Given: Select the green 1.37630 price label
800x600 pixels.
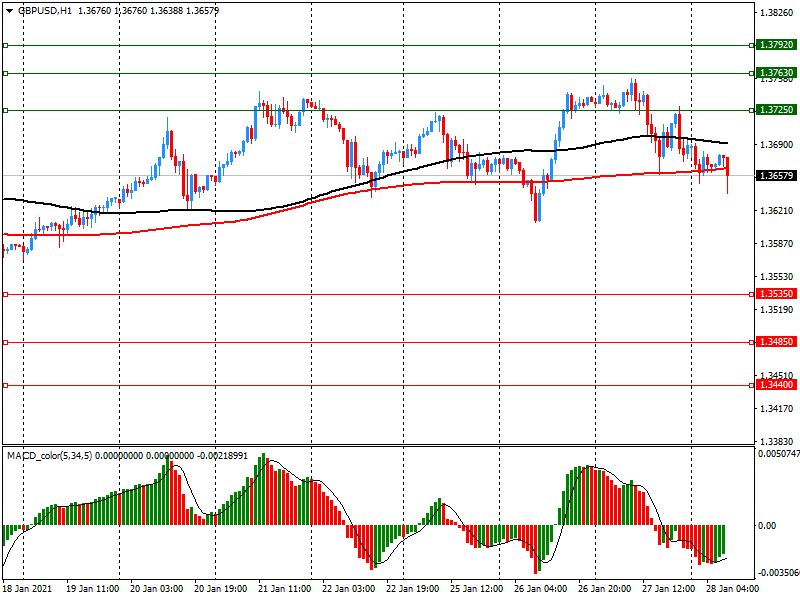Looking at the screenshot, I should tap(776, 73).
